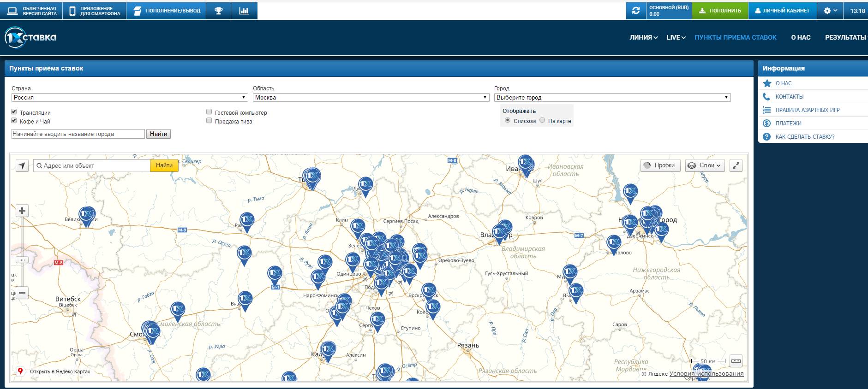Activate the map ruler tool

(736, 361)
